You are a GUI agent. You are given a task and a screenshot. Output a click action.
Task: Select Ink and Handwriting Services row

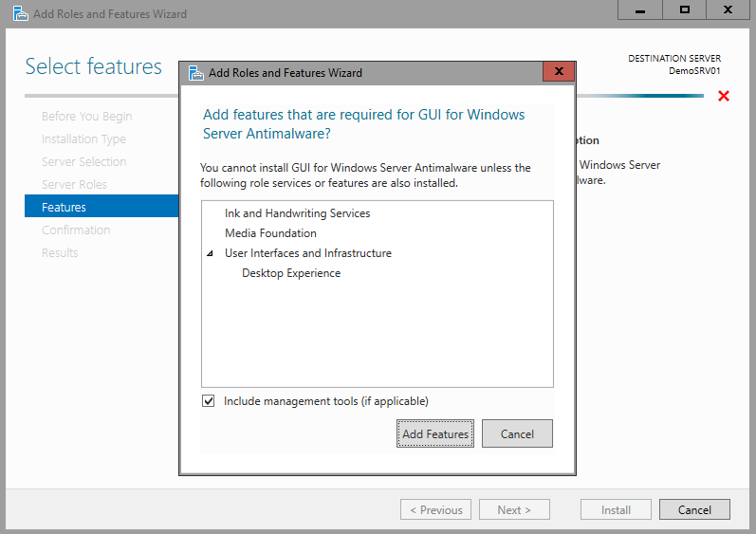(297, 213)
